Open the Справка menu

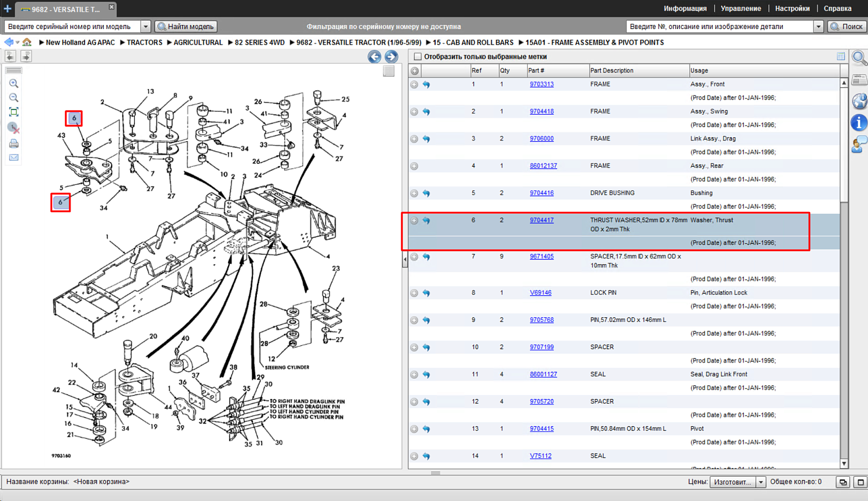tap(837, 9)
